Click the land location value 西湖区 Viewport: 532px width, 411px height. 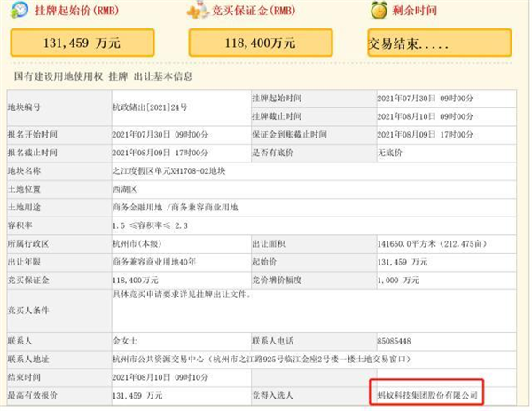tap(125, 189)
